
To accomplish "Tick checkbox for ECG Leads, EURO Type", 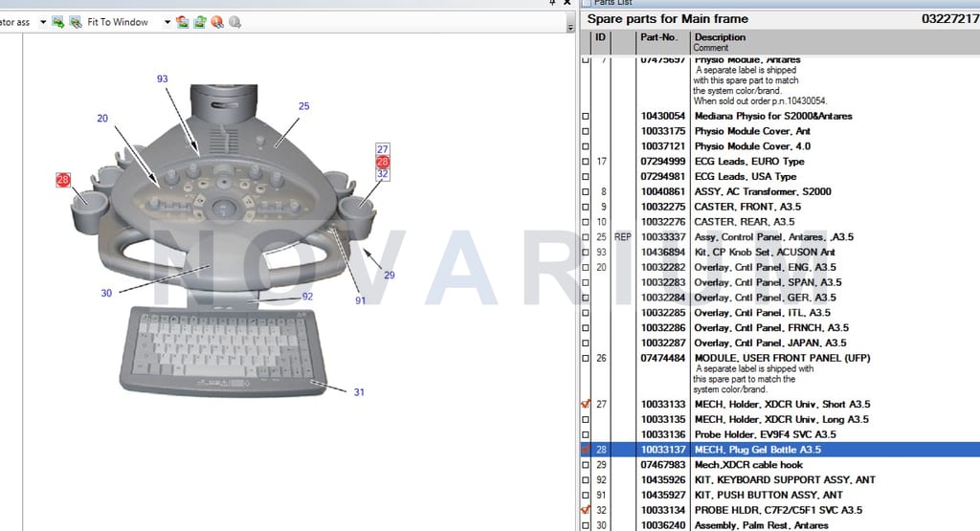I will tap(586, 161).
